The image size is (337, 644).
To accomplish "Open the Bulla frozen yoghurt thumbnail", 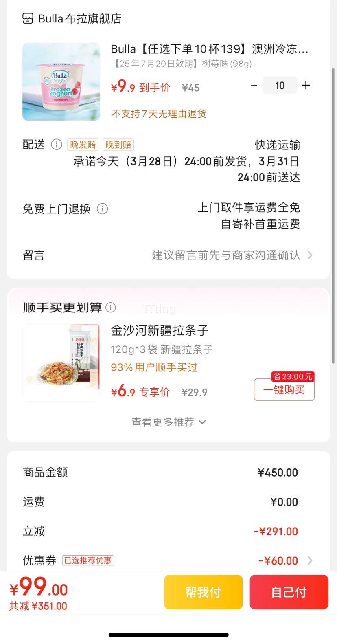I will point(61,81).
